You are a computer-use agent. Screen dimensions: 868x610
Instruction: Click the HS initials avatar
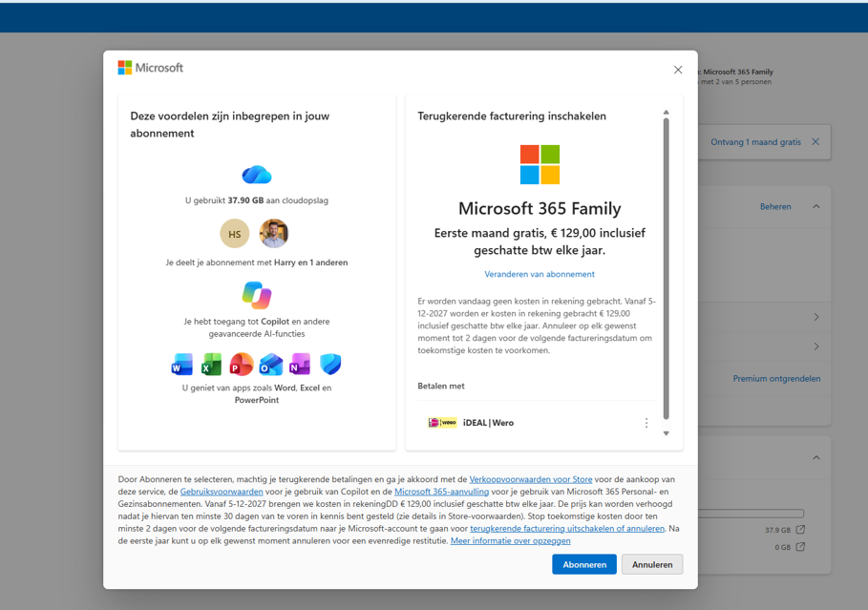click(x=235, y=234)
